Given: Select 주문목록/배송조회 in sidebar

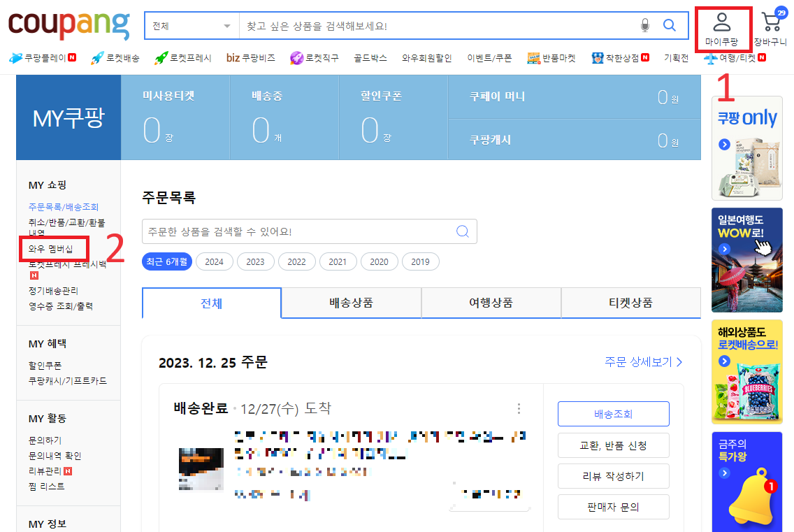Looking at the screenshot, I should (64, 207).
